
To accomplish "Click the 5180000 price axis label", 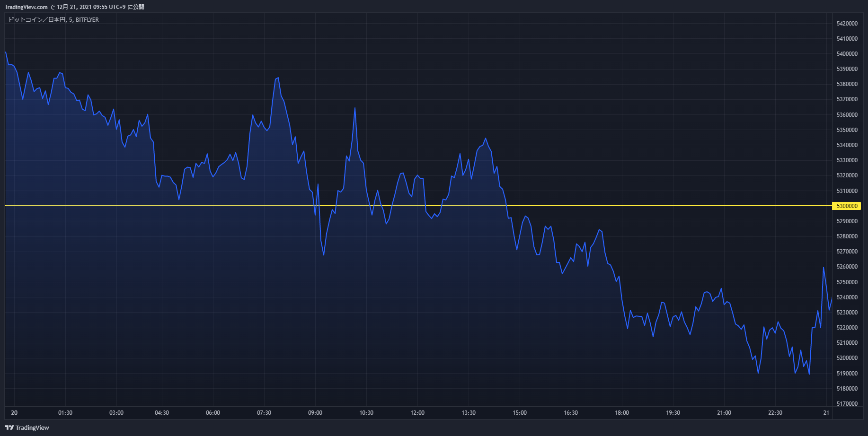I will pos(847,389).
